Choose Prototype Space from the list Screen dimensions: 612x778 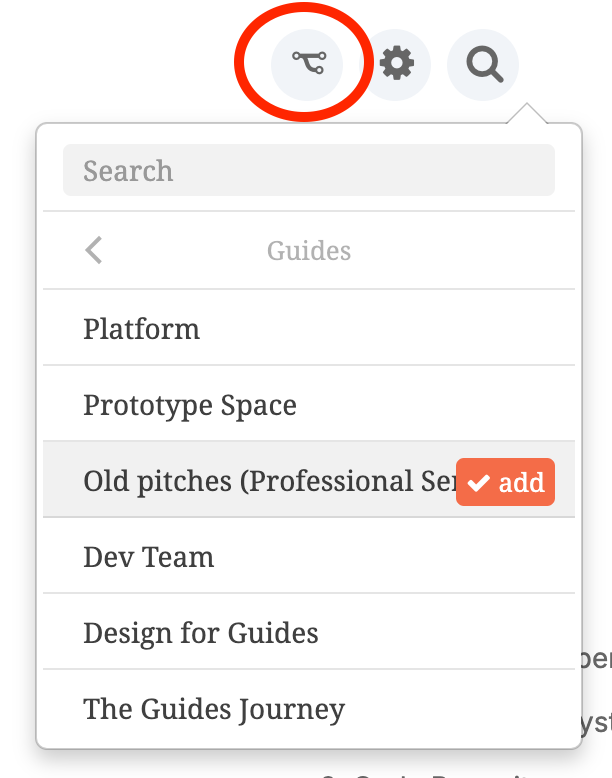pyautogui.click(x=309, y=404)
